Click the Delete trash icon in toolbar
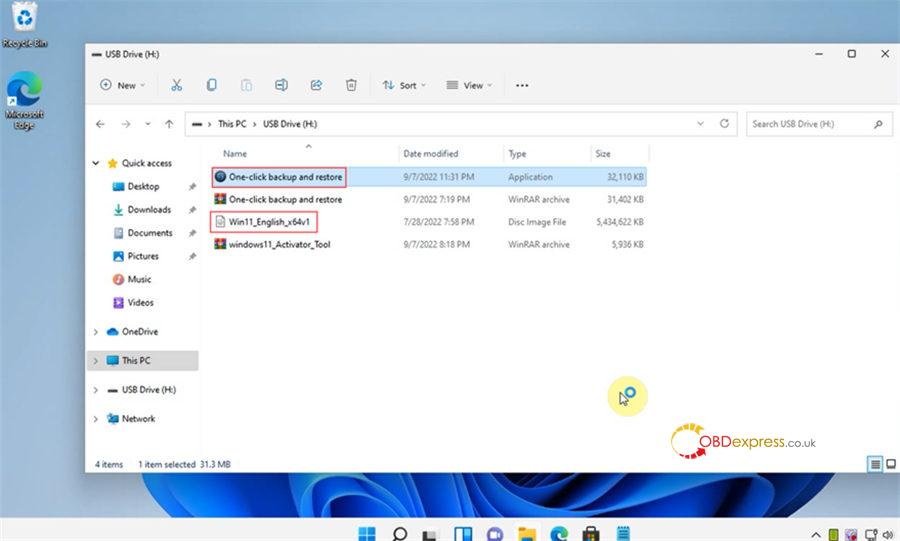 [351, 85]
